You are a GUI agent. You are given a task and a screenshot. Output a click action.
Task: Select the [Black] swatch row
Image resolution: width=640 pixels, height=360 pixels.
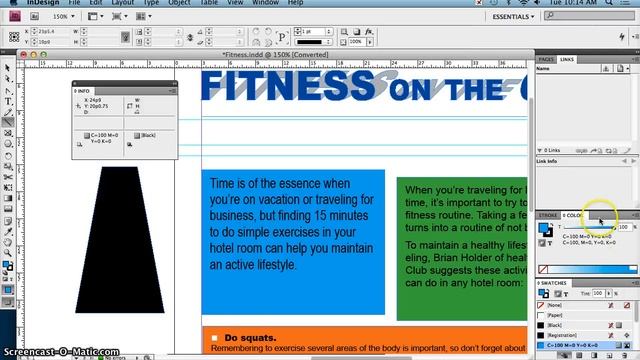(x=584, y=325)
